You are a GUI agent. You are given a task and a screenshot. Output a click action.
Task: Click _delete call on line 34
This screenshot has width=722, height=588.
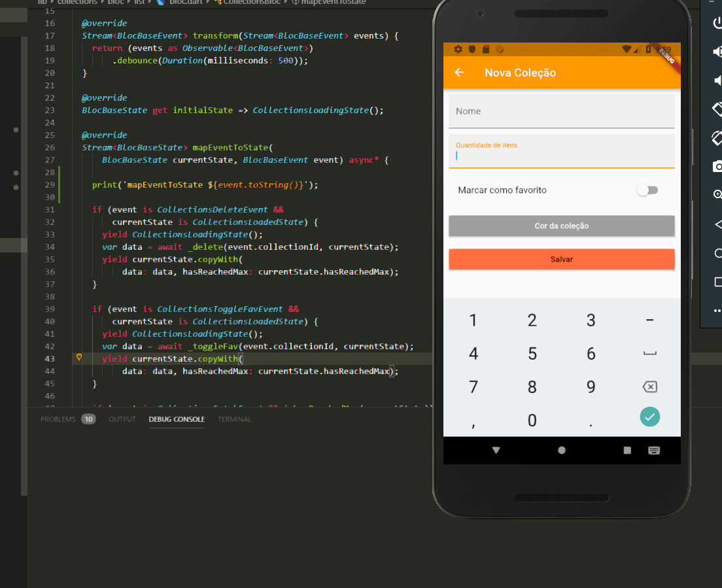(205, 247)
